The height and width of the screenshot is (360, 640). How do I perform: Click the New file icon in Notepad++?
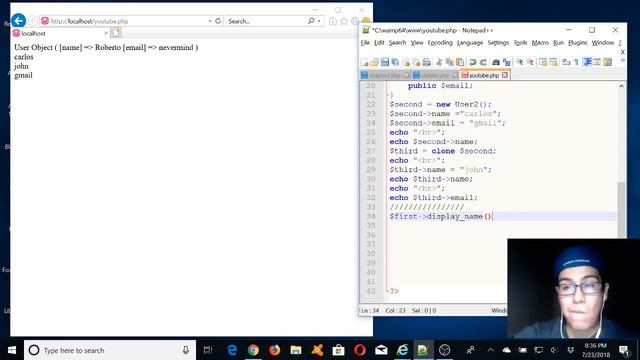point(365,62)
